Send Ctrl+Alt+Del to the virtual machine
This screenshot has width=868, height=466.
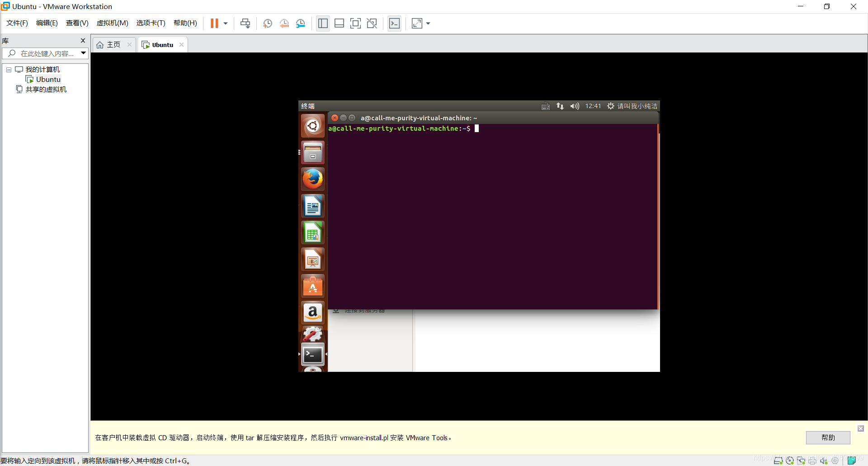click(x=245, y=23)
